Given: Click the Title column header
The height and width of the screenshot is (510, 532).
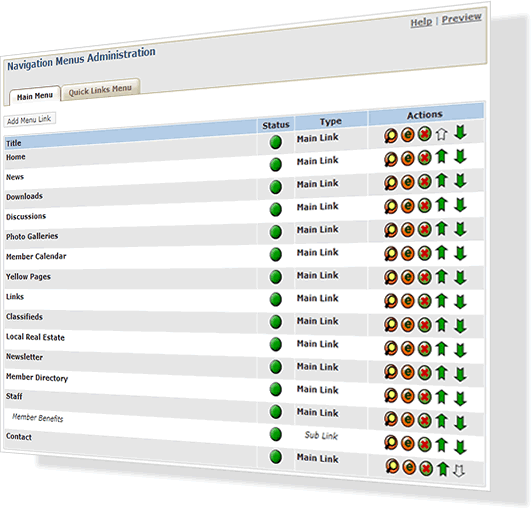Looking at the screenshot, I should tap(14, 143).
